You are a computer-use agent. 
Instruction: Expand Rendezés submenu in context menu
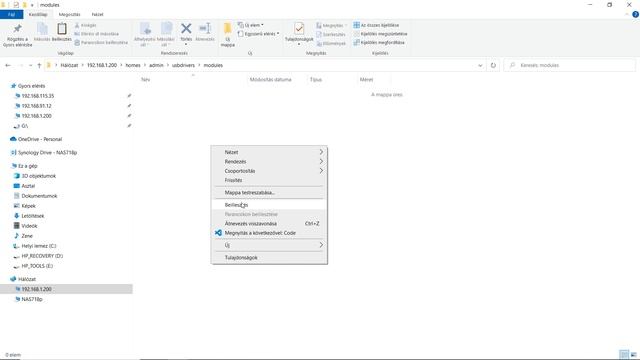point(269,162)
